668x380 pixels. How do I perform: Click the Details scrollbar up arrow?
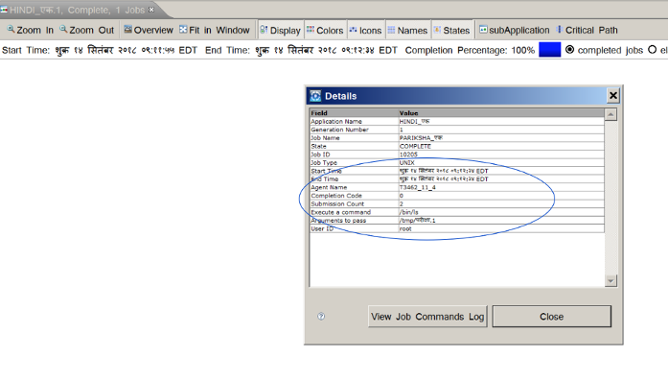[610, 114]
